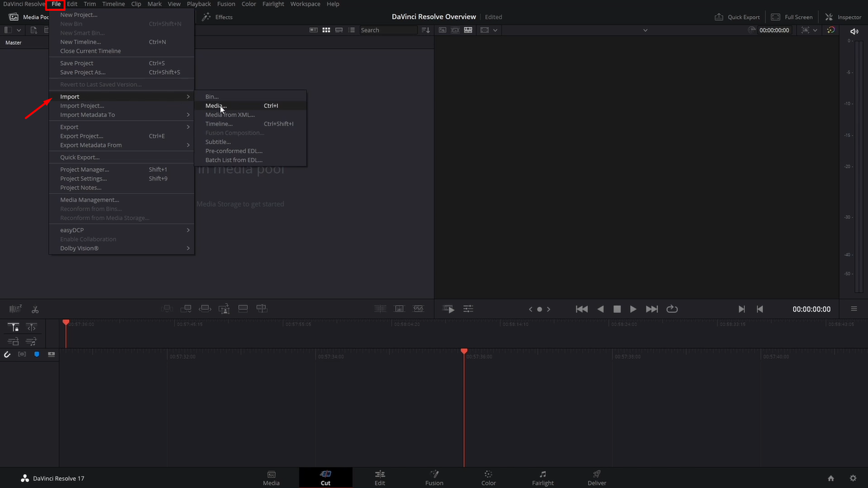Open Project Settings... menu entry
Image resolution: width=868 pixels, height=488 pixels.
point(121,179)
